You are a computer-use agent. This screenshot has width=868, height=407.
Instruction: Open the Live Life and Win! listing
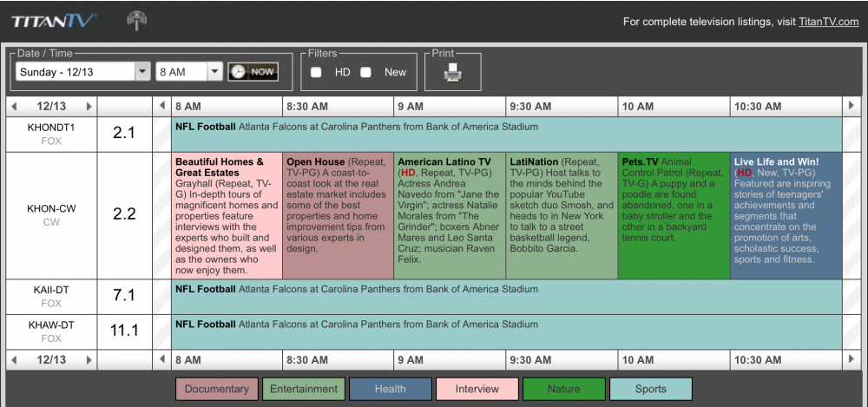[x=786, y=215]
